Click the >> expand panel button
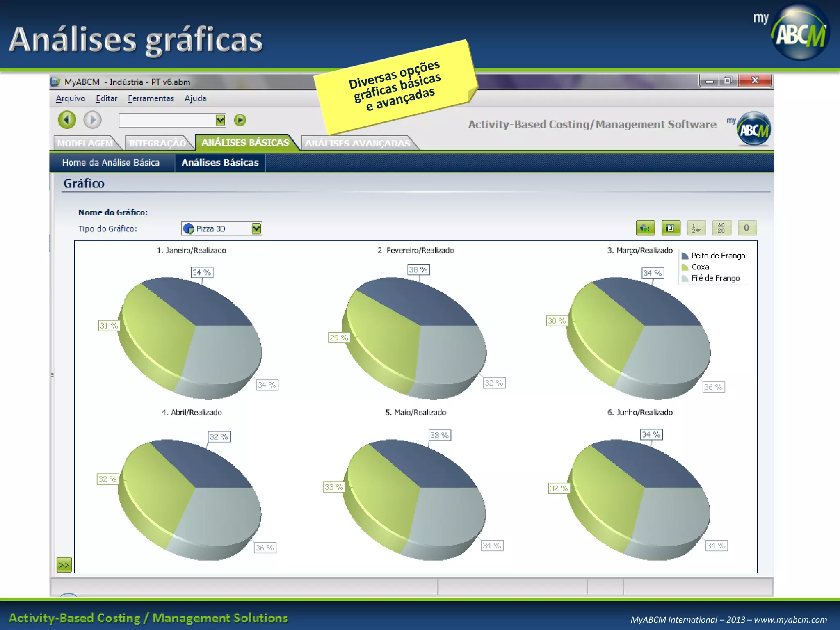Viewport: 840px width, 630px height. 64,565
